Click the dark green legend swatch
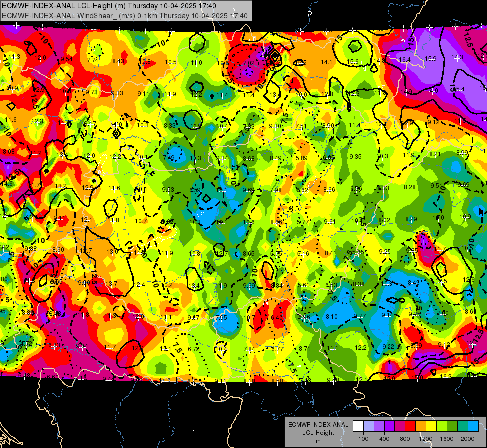 click(452, 426)
